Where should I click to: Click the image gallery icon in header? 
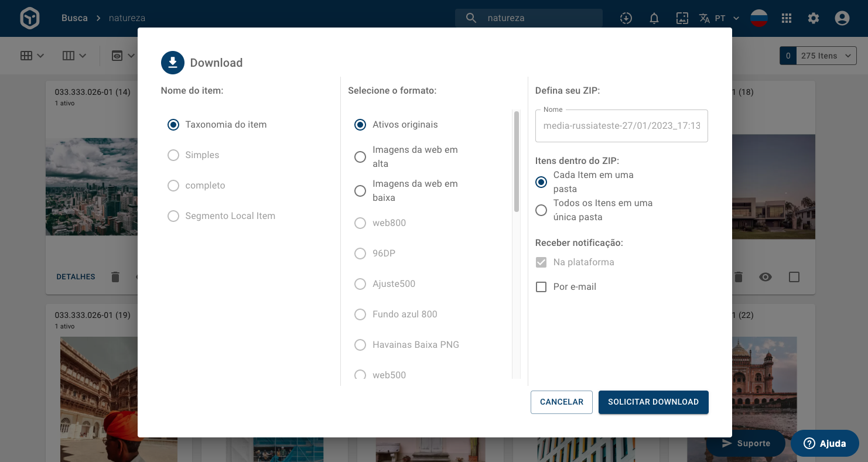682,18
